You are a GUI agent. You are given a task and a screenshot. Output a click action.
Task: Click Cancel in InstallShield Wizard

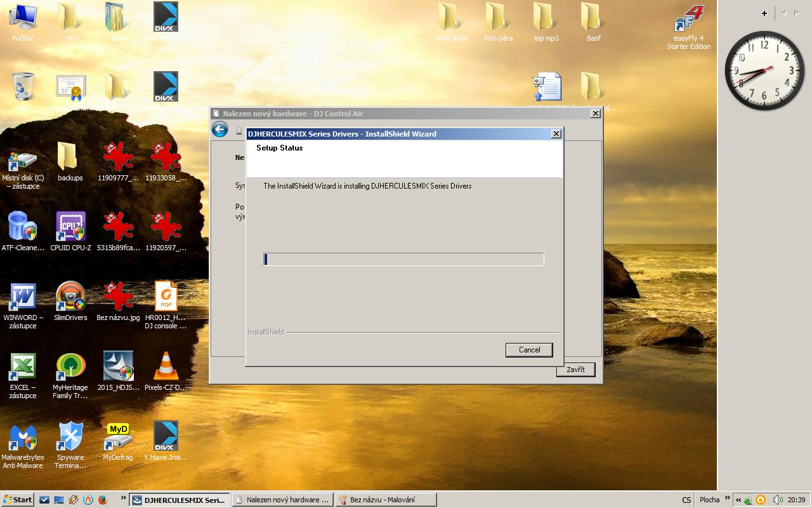tap(529, 350)
